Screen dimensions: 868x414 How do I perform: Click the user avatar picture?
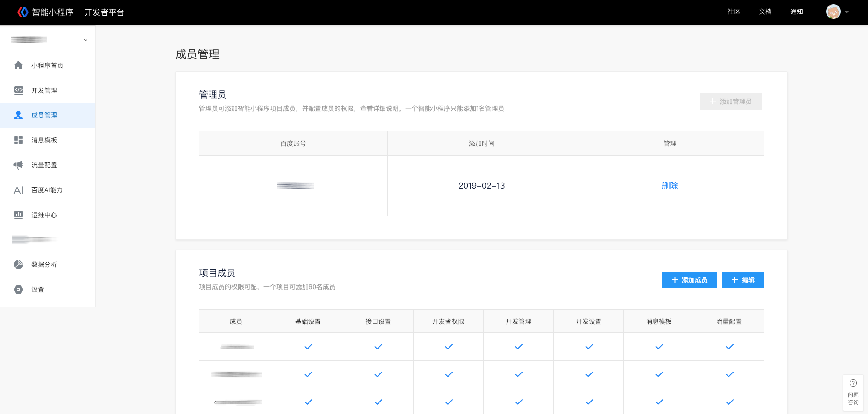(x=833, y=12)
